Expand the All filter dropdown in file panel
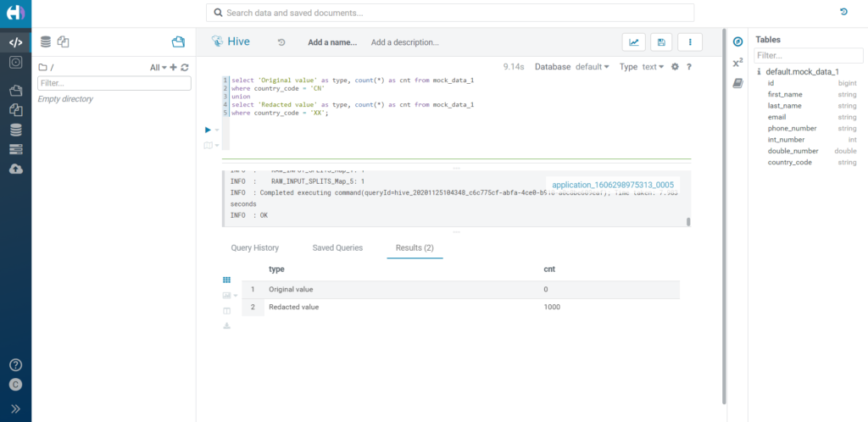The width and height of the screenshot is (868, 422). 159,68
